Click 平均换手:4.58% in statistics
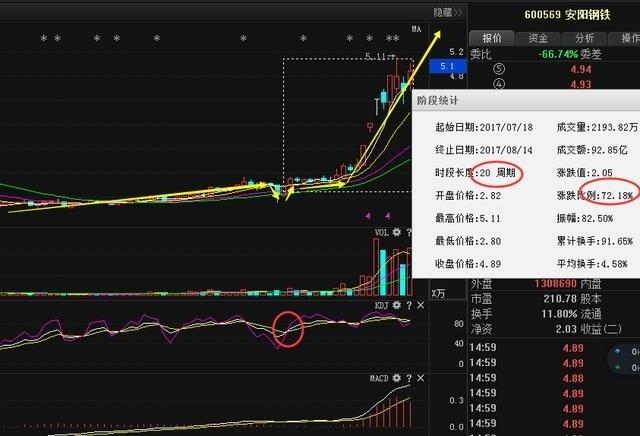Image resolution: width=640 pixels, height=436 pixels. 592,264
